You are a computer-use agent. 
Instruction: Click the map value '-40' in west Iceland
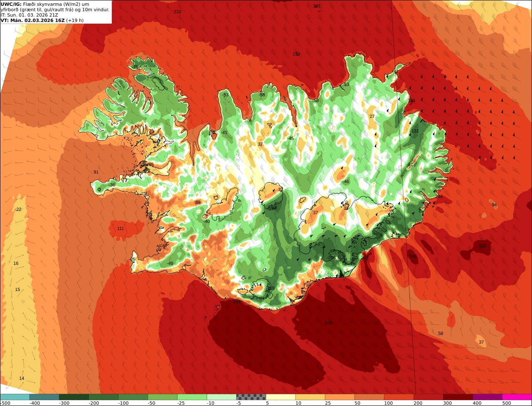point(207,221)
